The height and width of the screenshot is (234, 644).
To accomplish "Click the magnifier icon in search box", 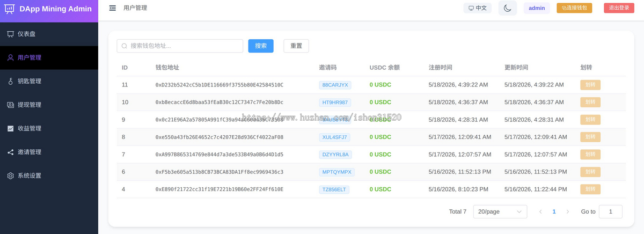I will (x=125, y=46).
